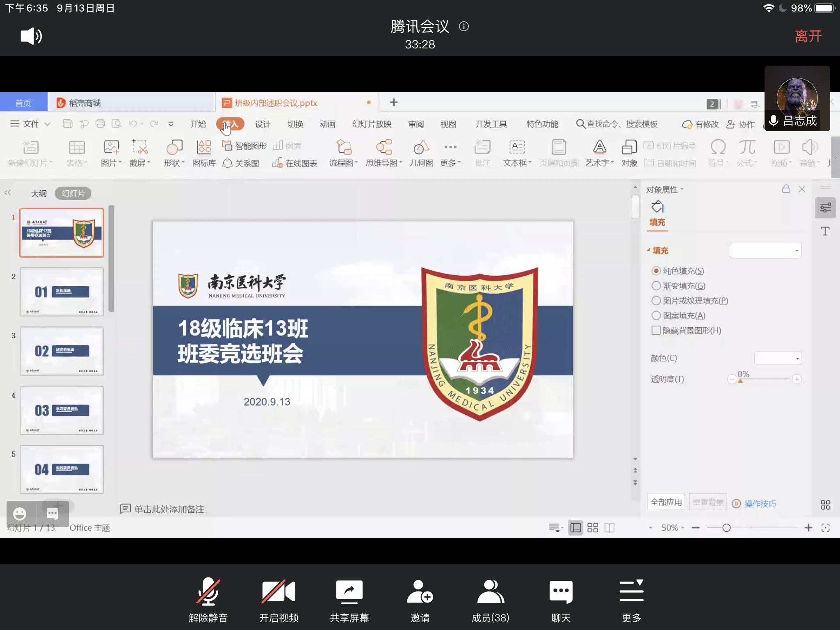Image resolution: width=840 pixels, height=630 pixels.
Task: Check the 隐藏背景图形(H) checkbox
Action: click(656, 330)
